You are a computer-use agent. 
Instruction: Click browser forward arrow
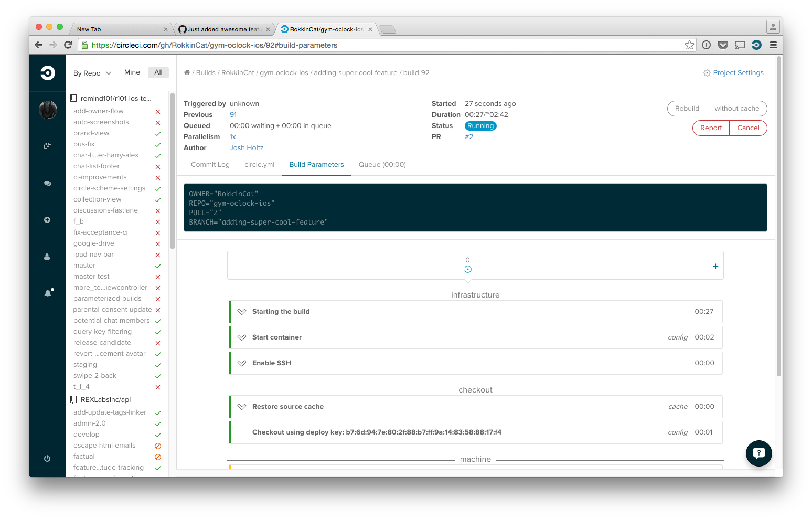click(x=53, y=45)
